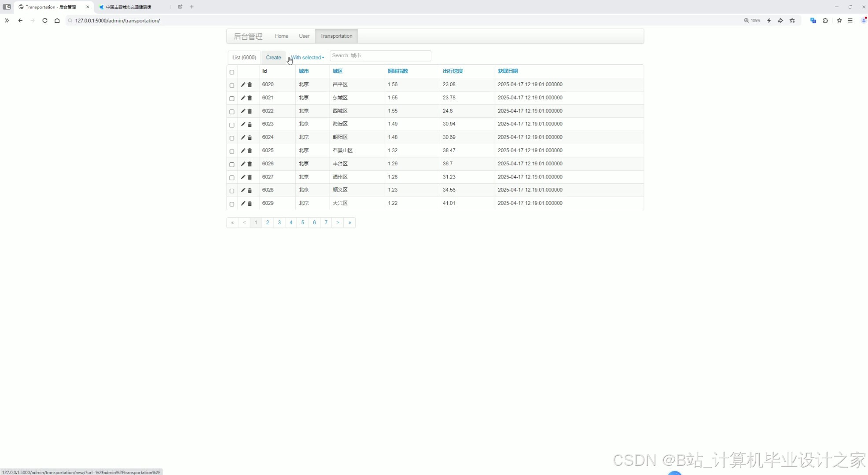Toggle the select-all checkbox in table header

(x=232, y=72)
